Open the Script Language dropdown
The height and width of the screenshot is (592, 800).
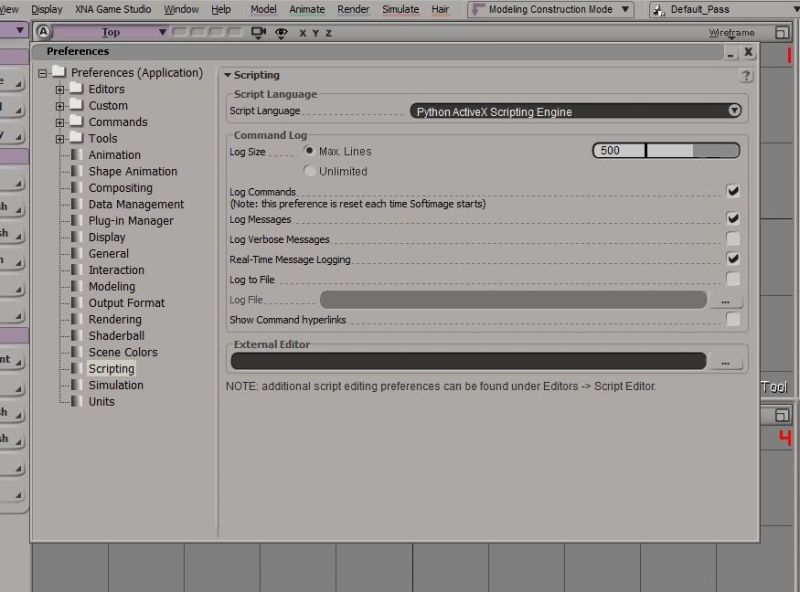[x=576, y=111]
